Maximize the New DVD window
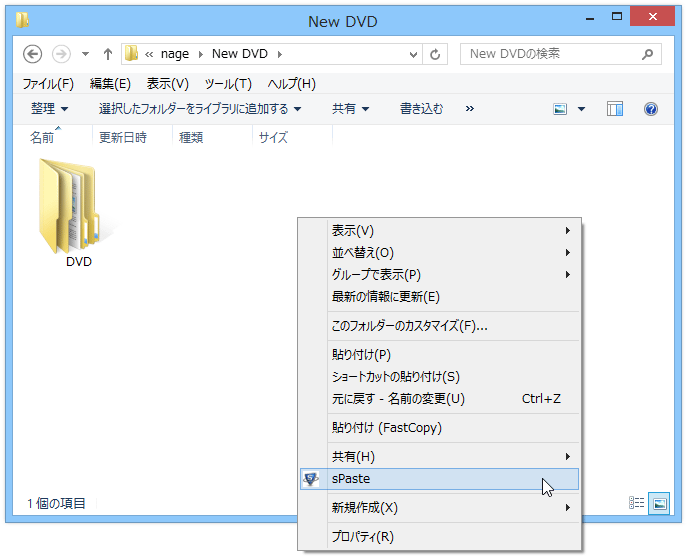This screenshot has height=559, width=688. tap(617, 17)
